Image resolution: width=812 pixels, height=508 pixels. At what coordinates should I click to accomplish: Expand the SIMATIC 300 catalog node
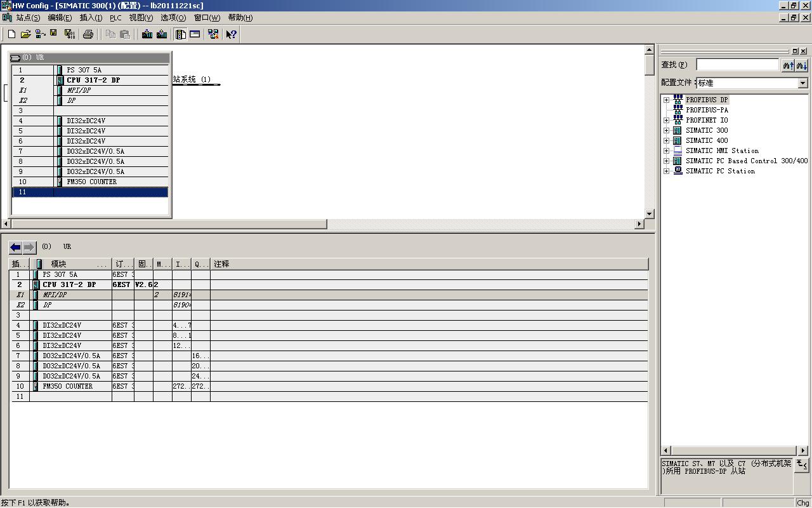coord(666,130)
